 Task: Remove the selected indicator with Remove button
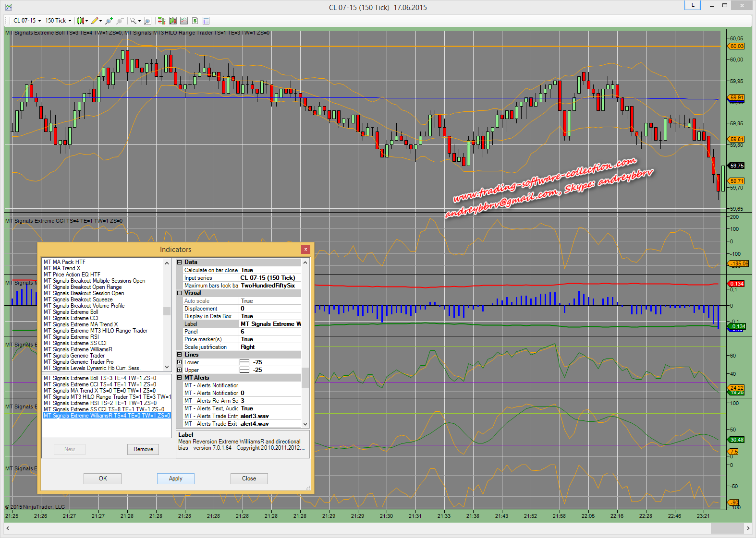(143, 449)
